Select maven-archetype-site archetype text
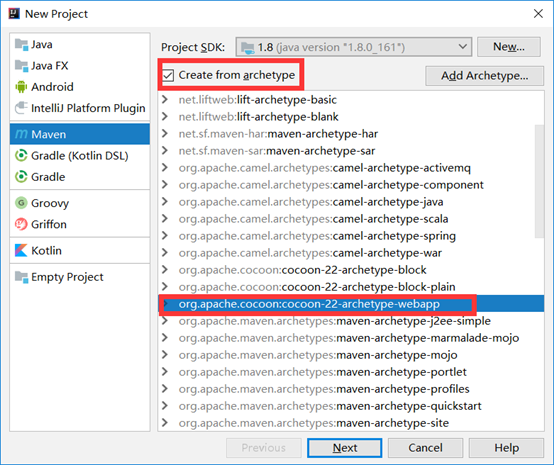Image resolution: width=554 pixels, height=465 pixels. (x=314, y=423)
